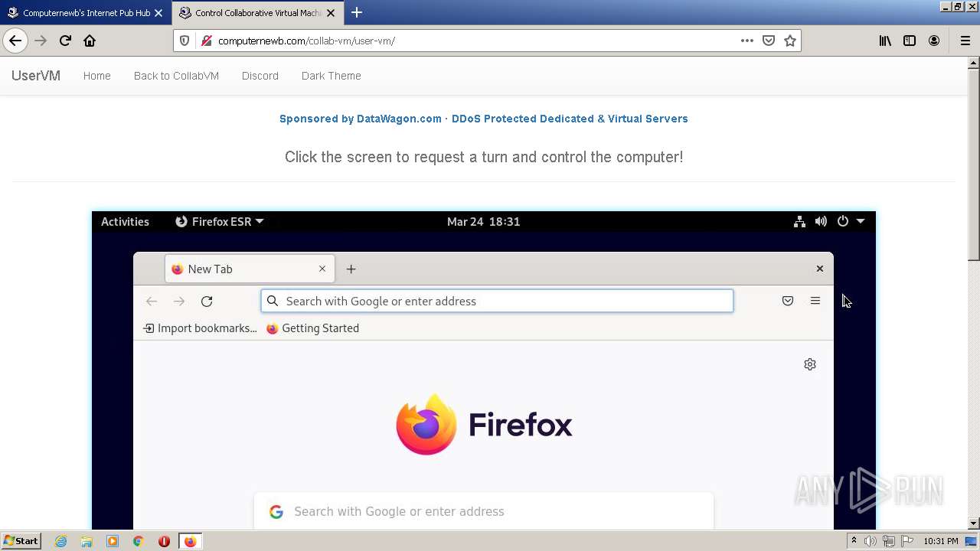Click the Show desktop monitor icon beside the taskbar clock
Viewport: 980px width, 551px height.
pyautogui.click(x=971, y=541)
